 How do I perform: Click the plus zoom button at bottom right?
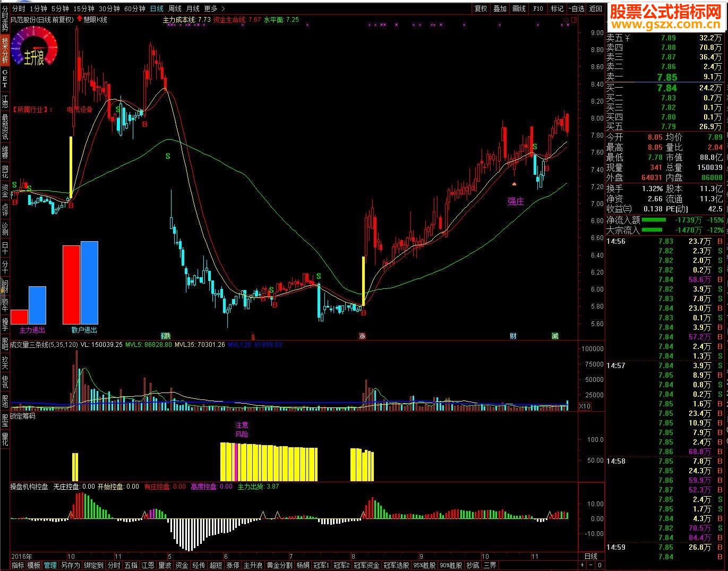coord(583,565)
